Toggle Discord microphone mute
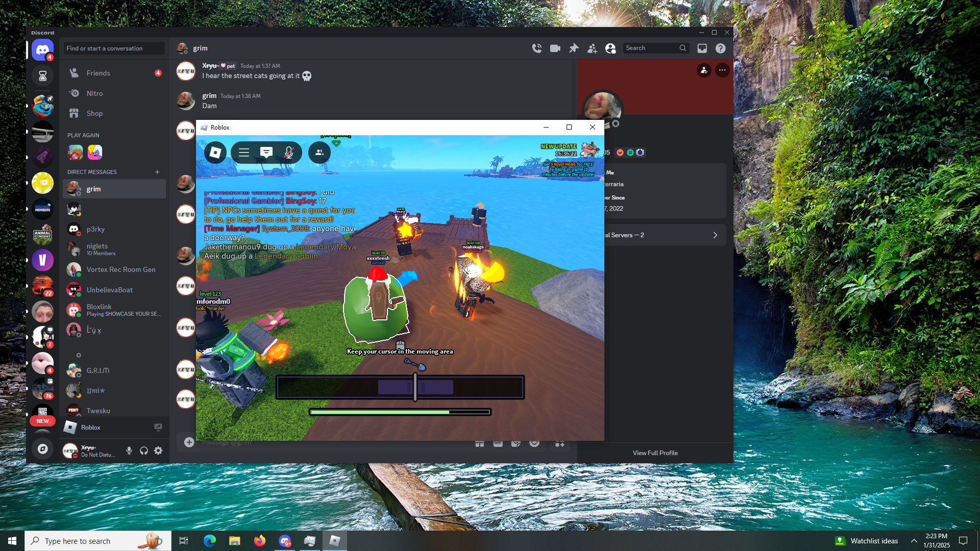Viewport: 980px width, 551px height. point(129,450)
